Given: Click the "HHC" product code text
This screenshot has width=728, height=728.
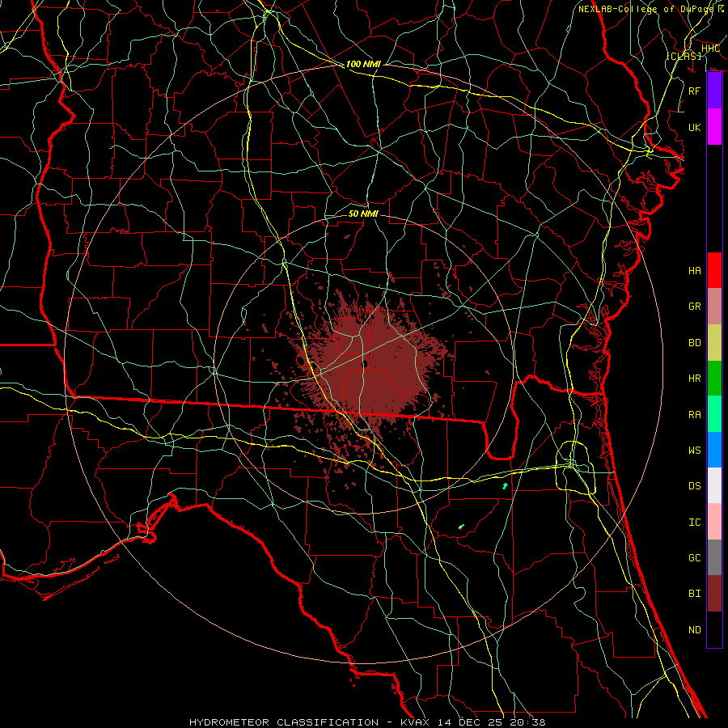Looking at the screenshot, I should [710, 49].
